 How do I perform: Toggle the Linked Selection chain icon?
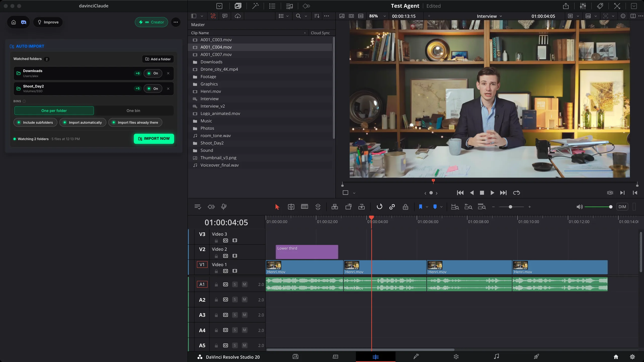coord(392,207)
